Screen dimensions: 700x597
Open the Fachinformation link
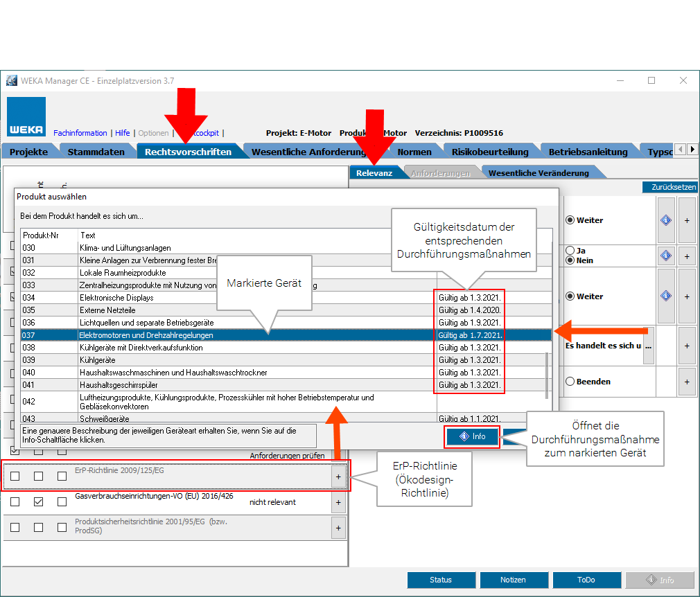pyautogui.click(x=80, y=133)
